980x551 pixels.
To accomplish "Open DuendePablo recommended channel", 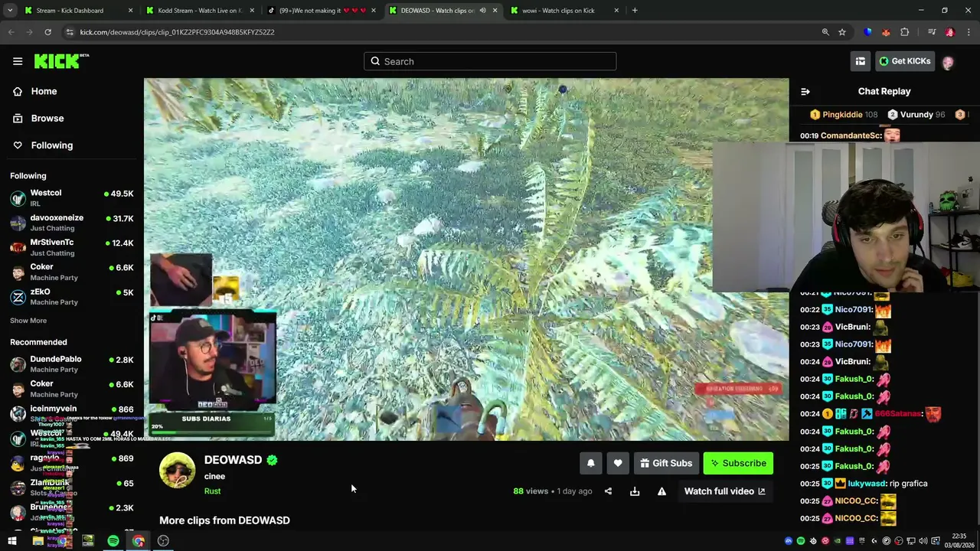I will [72, 364].
